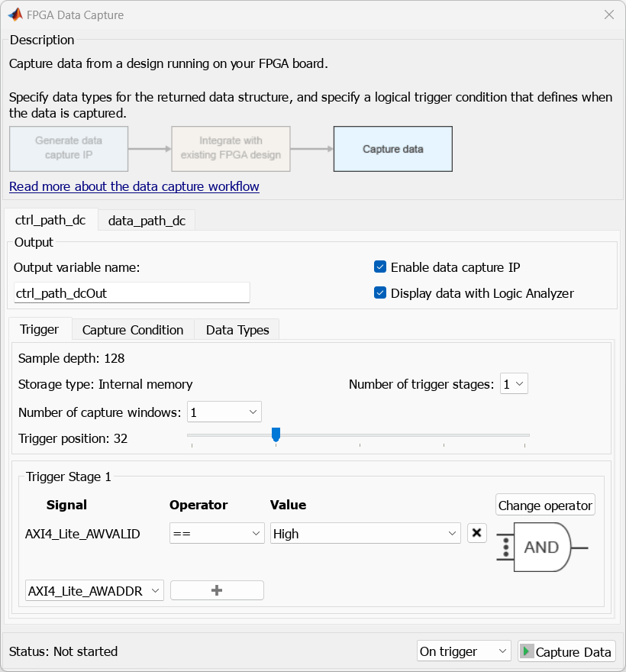Open the Capture Condition tab
The height and width of the screenshot is (672, 626).
point(132,329)
